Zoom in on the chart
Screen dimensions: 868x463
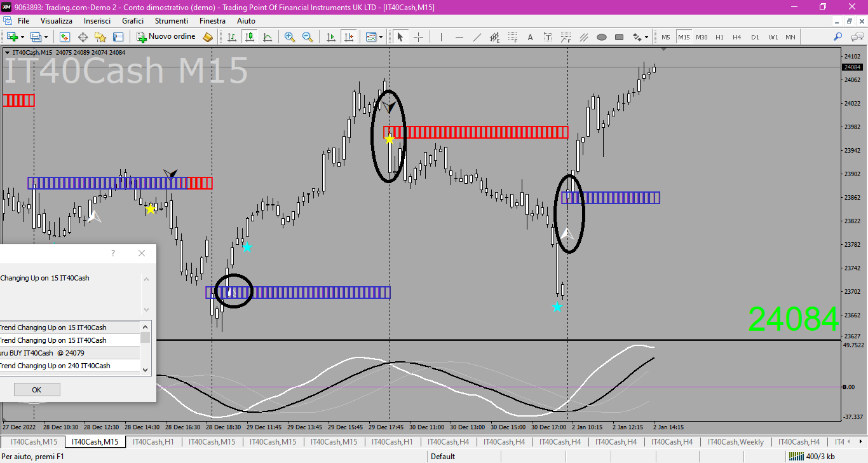[290, 37]
